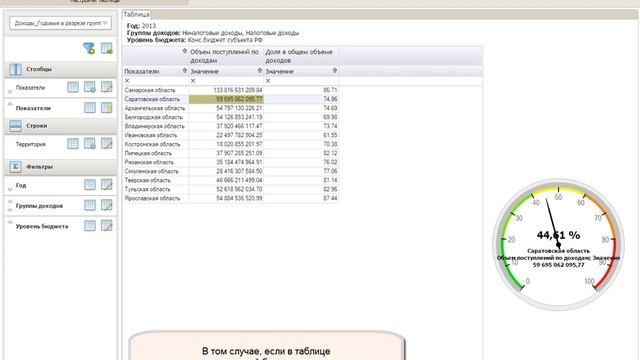Select the Ярославская область row label

[152, 198]
